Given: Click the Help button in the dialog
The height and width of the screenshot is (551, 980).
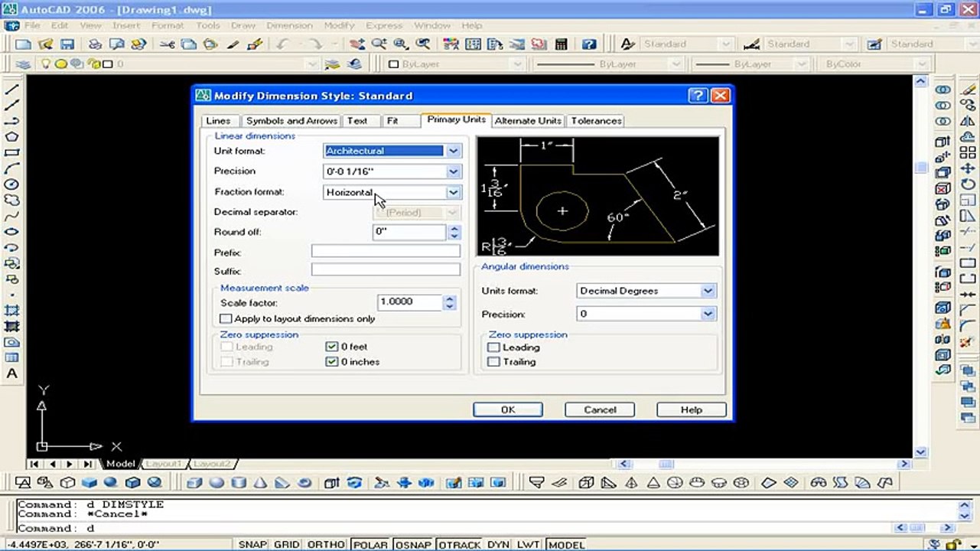Looking at the screenshot, I should [x=692, y=409].
